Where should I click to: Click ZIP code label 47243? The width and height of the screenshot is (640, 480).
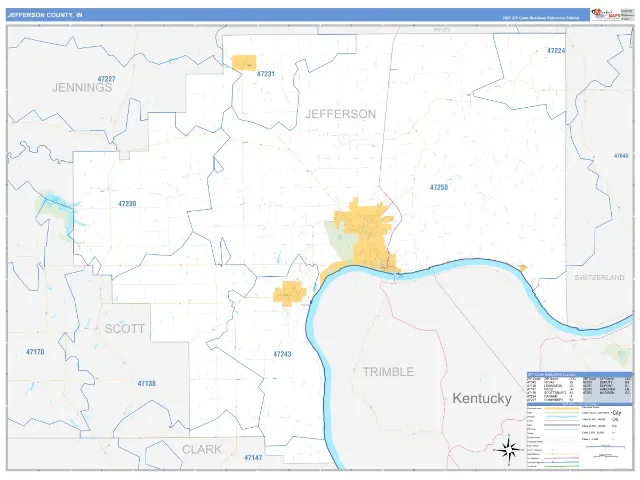click(x=282, y=354)
